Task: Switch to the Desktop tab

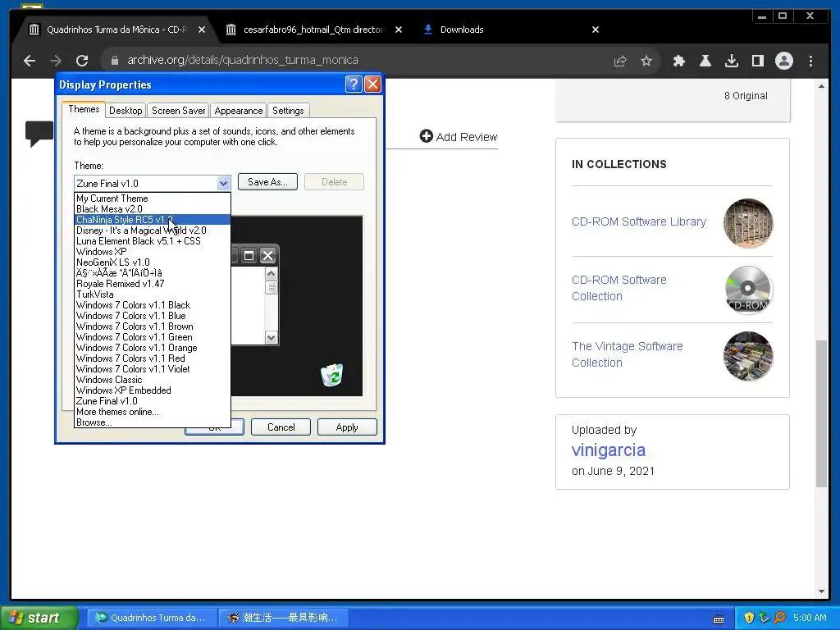Action: 126,111
